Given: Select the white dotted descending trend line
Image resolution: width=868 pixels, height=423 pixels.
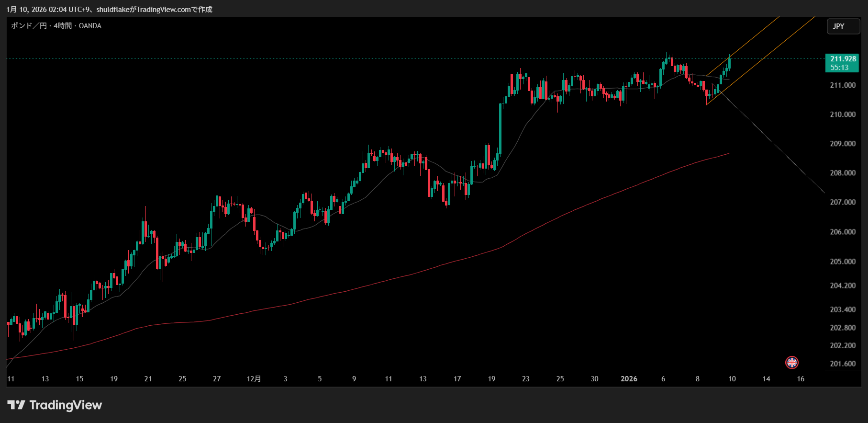Looking at the screenshot, I should pyautogui.click(x=775, y=145).
